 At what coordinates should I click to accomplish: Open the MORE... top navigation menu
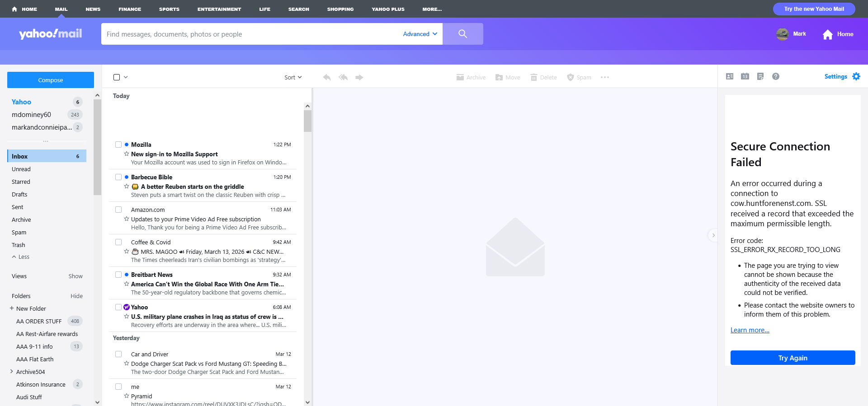(432, 9)
